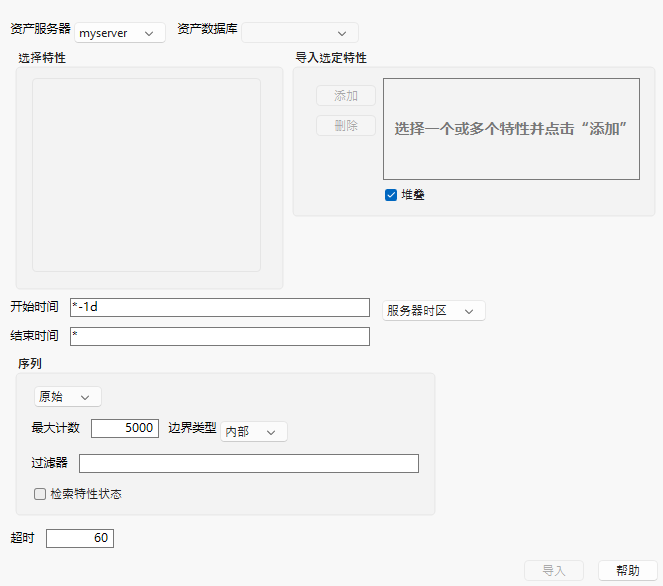Click the 导入 button
Viewport: 663px width, 586px height.
(x=554, y=571)
